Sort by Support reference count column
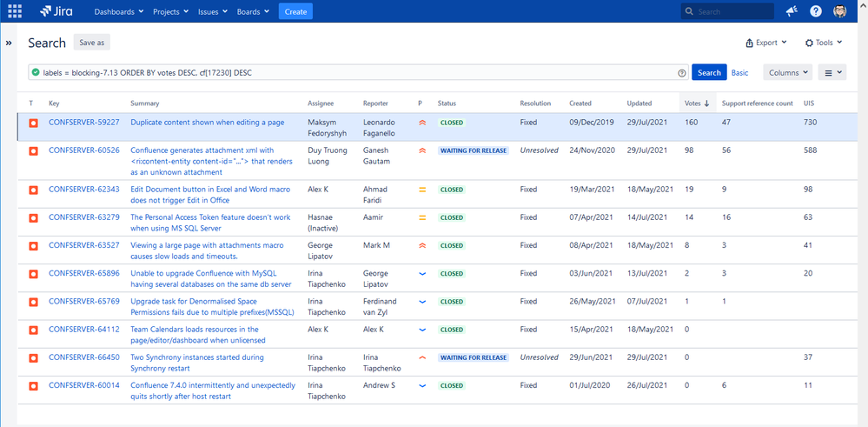The height and width of the screenshot is (427, 868). 758,103
